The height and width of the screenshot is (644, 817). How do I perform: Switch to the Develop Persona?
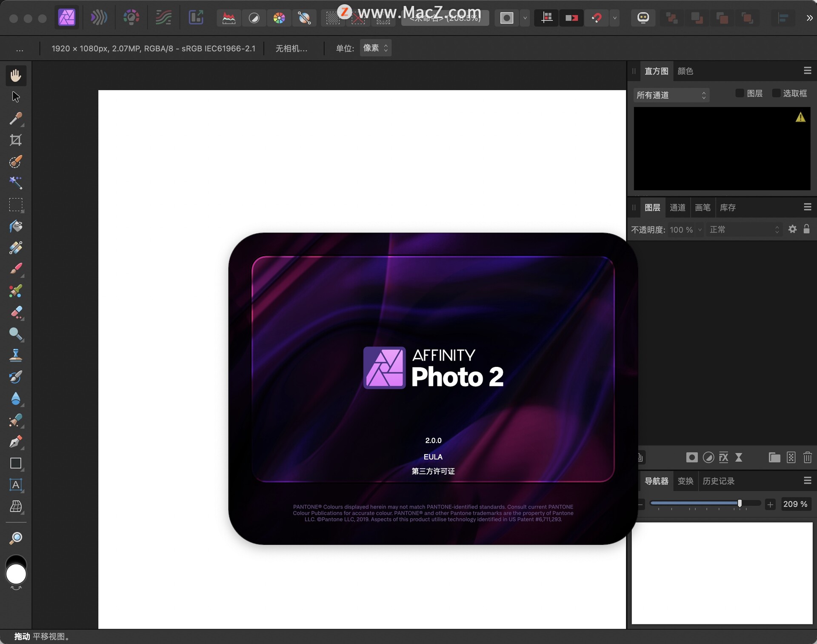coord(131,17)
